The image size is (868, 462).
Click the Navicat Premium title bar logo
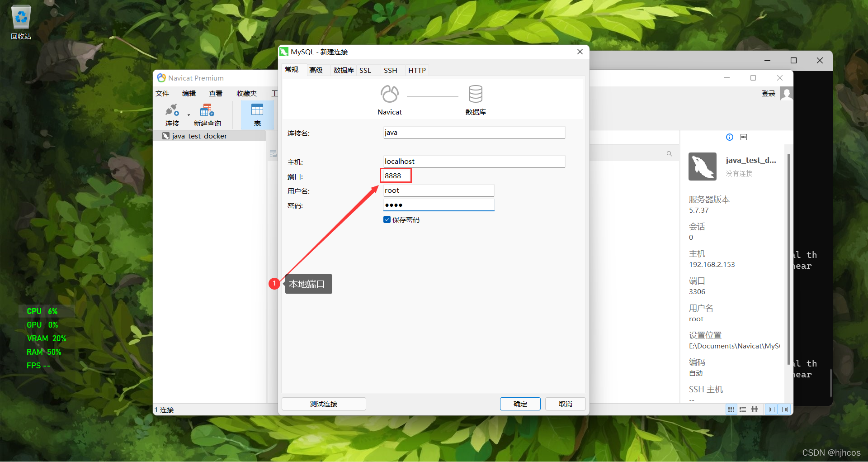[161, 78]
